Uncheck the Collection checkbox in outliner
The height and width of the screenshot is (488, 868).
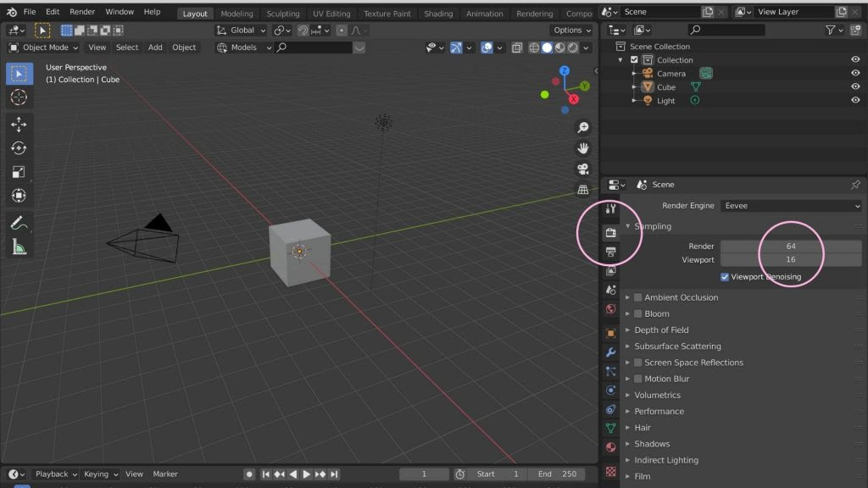634,60
